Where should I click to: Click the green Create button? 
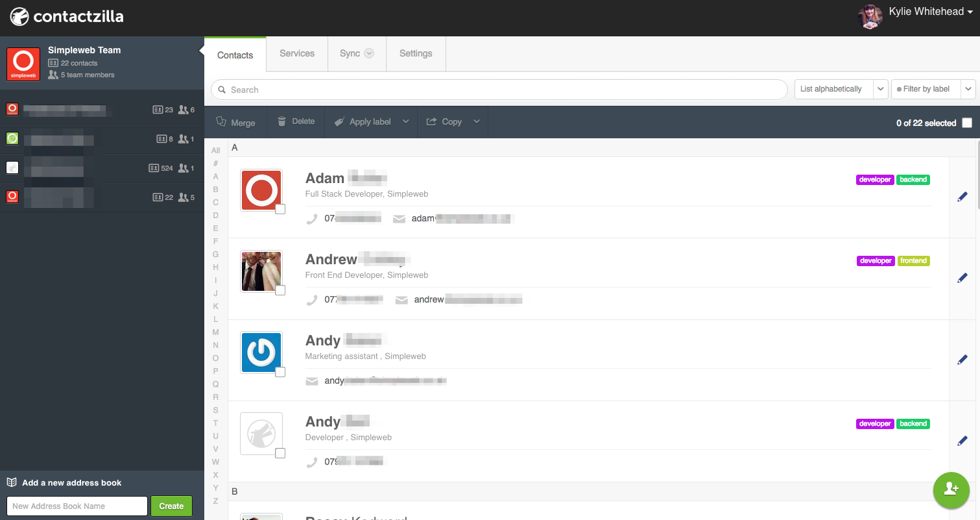[x=171, y=506]
